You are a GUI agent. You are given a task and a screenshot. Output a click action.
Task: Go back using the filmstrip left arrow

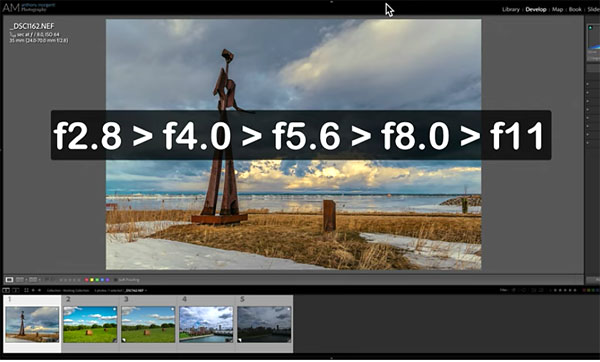tap(33, 290)
